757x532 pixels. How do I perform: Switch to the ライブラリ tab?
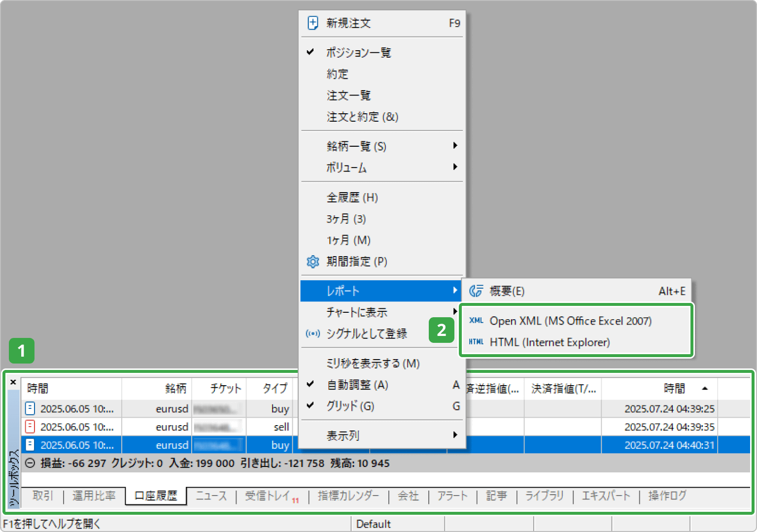click(x=545, y=496)
